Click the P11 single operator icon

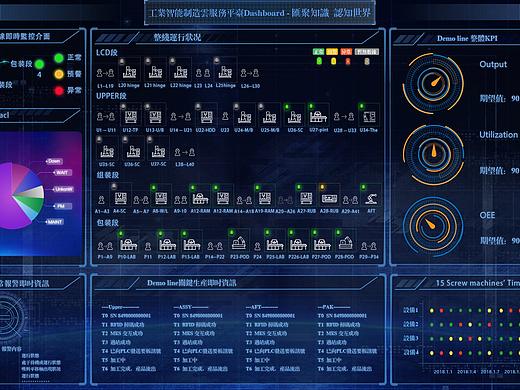pyautogui.click(x=148, y=246)
